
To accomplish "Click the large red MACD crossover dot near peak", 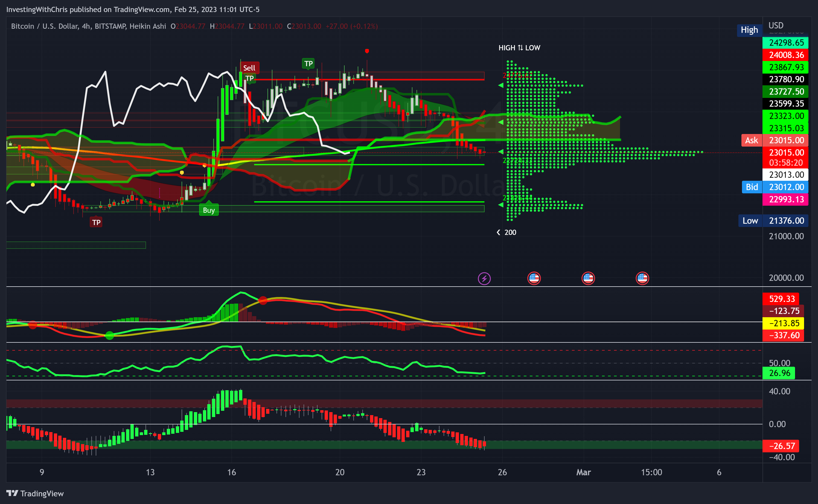I will click(263, 301).
